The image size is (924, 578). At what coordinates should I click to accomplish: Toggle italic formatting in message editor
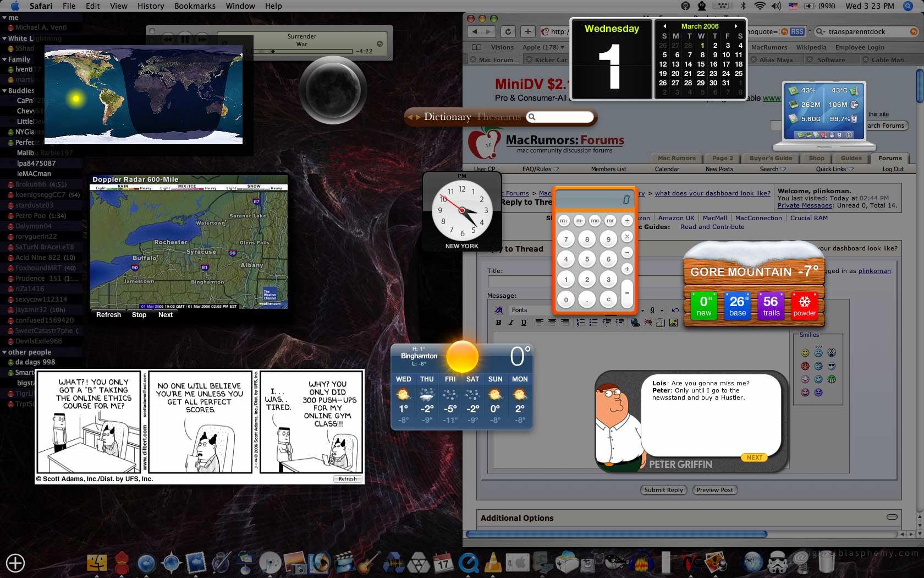click(x=511, y=323)
